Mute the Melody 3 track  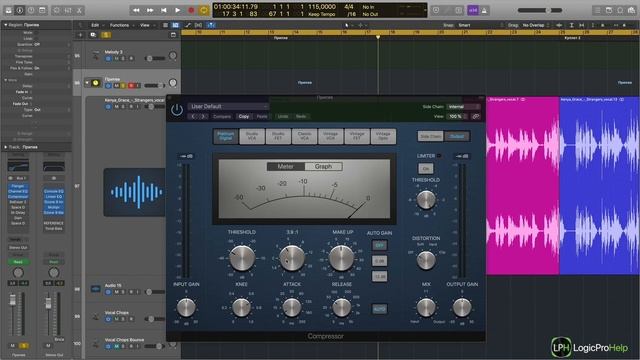[116, 58]
